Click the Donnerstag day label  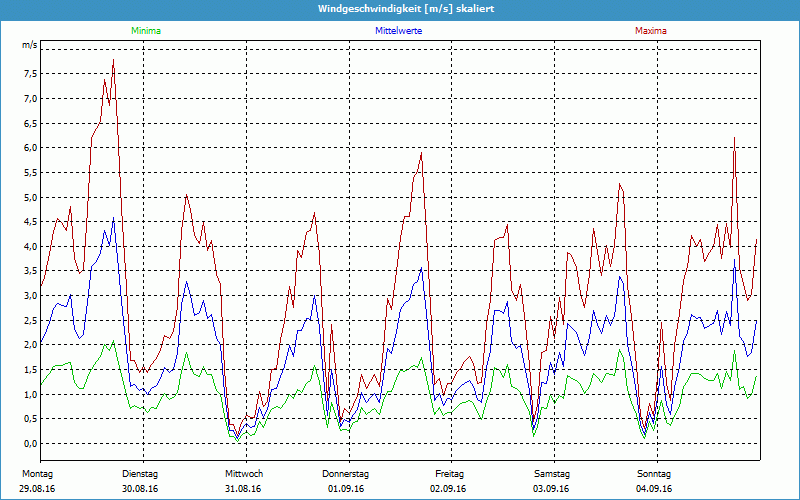345,474
